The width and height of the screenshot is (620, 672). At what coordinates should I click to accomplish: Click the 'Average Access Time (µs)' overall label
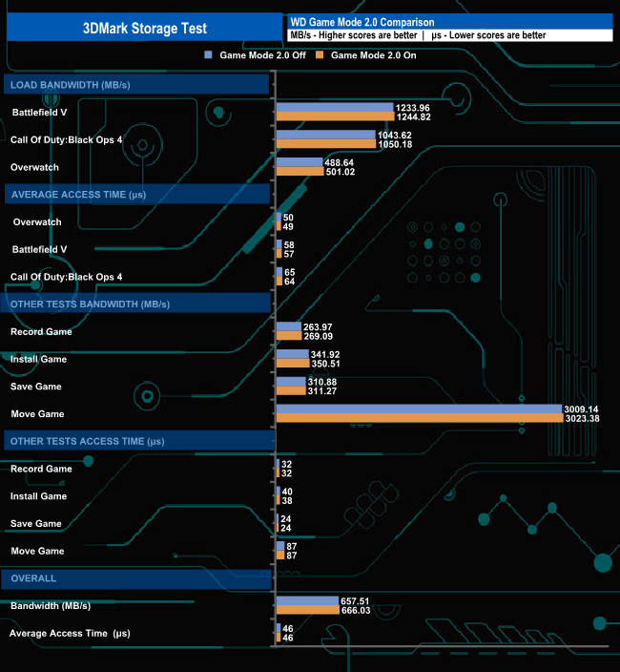70,633
